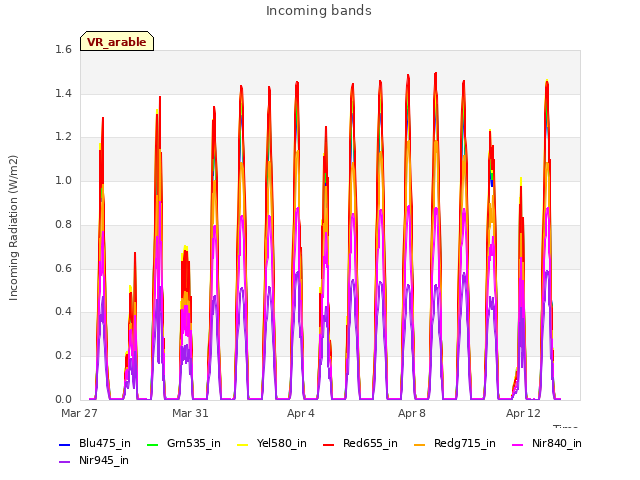Click the Apr 4 x-axis label
The image size is (640, 480).
click(x=301, y=413)
